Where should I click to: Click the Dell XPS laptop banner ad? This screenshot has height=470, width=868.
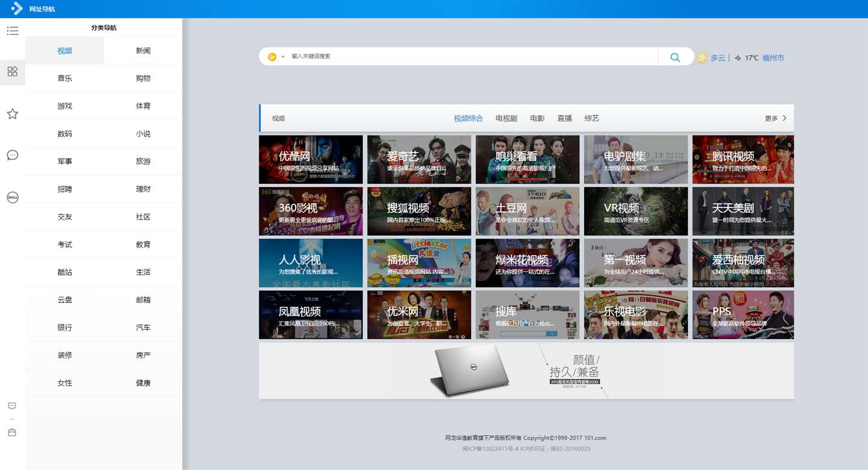tap(526, 371)
